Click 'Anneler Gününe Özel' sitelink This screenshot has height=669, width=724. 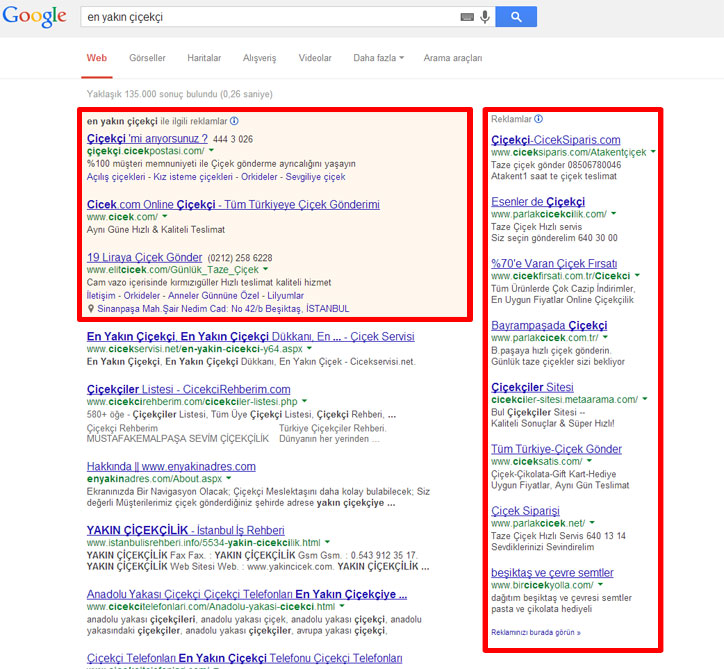214,295
